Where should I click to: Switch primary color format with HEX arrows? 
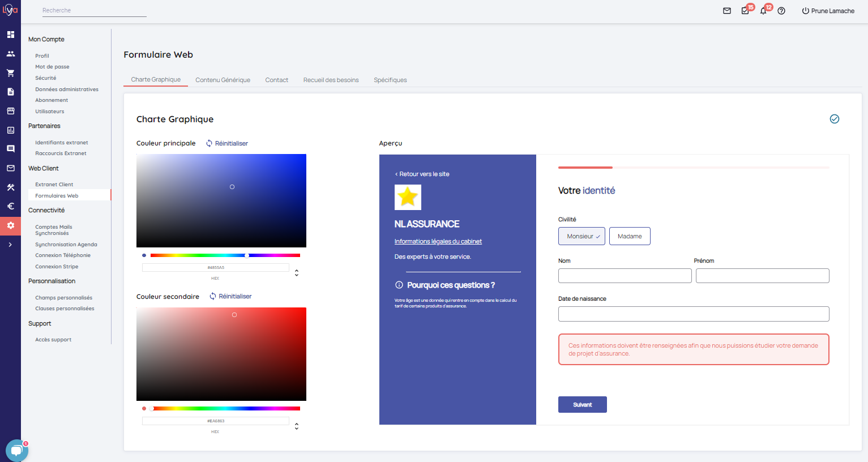tap(297, 273)
